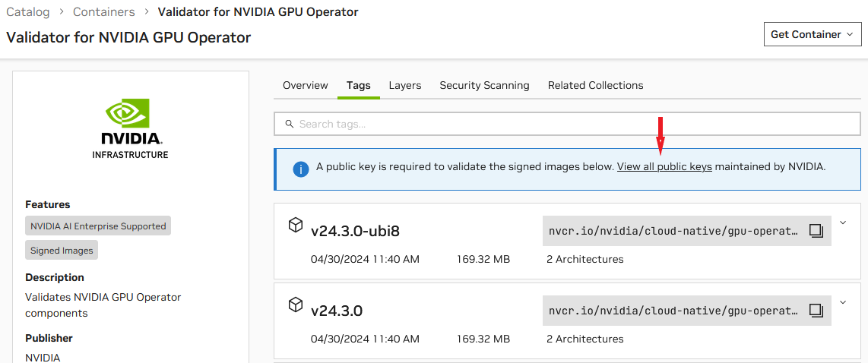Expand the v24.3.0-ubi8 tag details
The width and height of the screenshot is (868, 363).
[x=843, y=223]
